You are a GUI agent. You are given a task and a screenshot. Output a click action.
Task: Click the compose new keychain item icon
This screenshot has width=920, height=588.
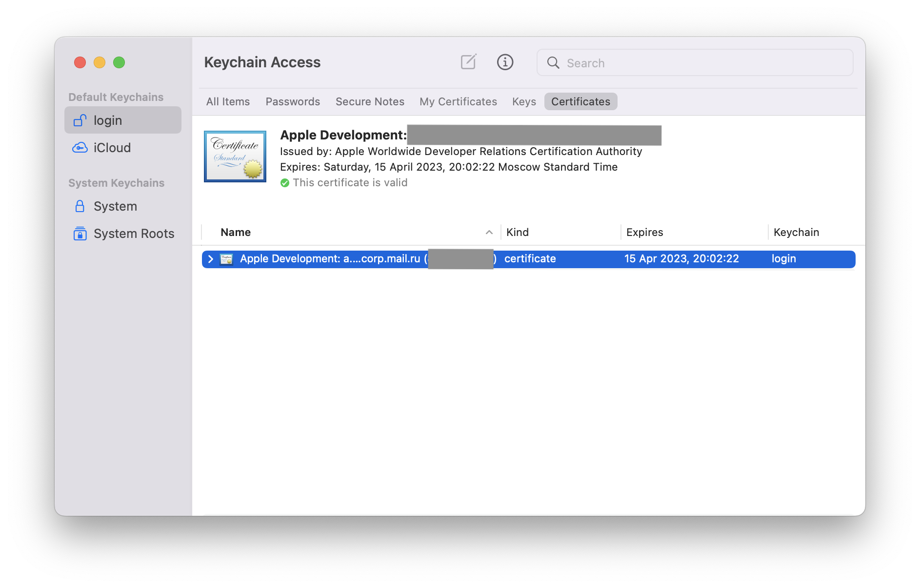point(468,62)
